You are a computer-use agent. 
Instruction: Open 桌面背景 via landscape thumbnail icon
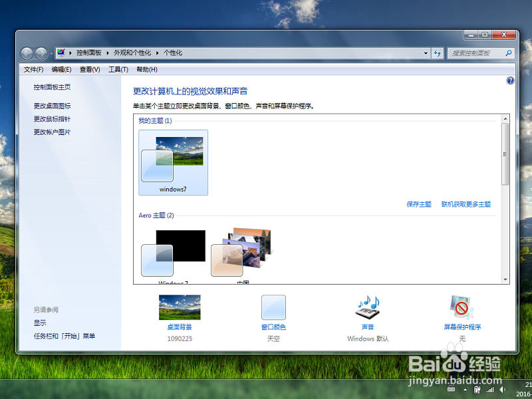click(180, 307)
